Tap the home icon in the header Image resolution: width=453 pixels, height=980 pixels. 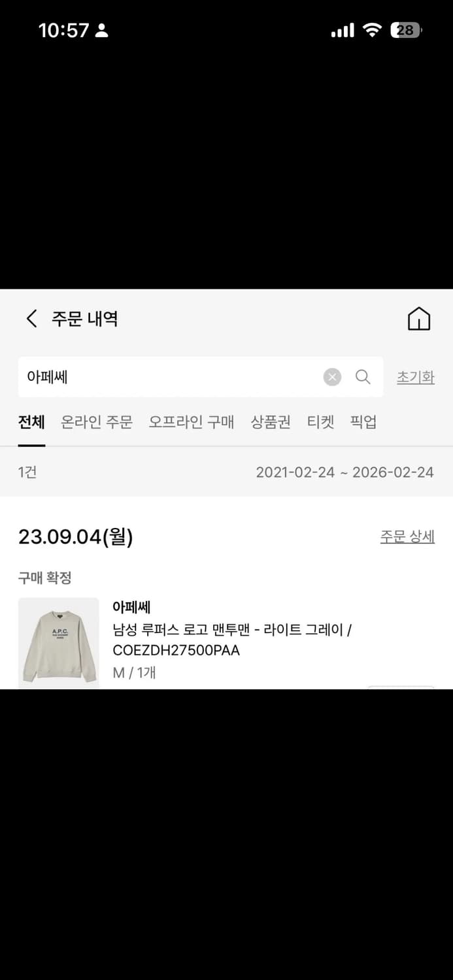pos(418,319)
